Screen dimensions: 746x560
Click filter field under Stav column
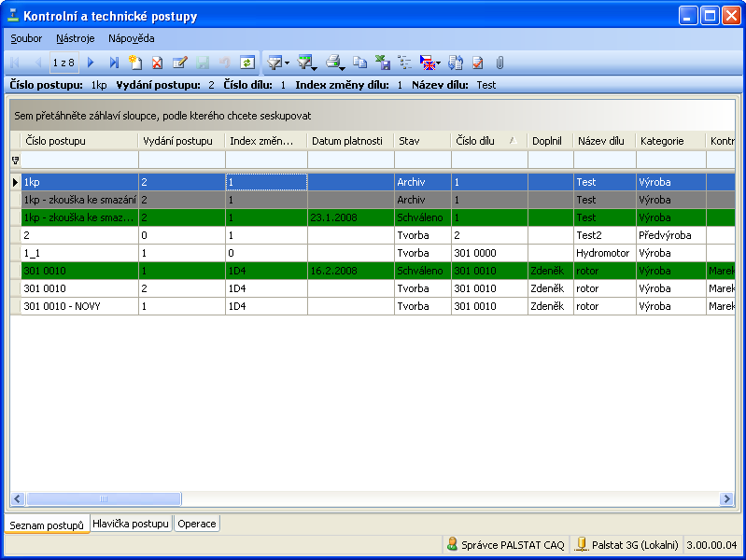(x=422, y=160)
